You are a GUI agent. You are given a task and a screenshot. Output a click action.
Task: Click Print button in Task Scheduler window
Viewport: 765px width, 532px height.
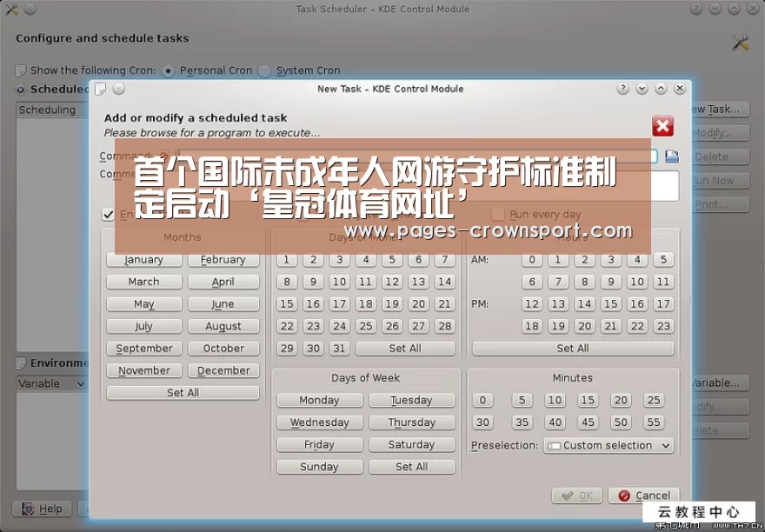click(718, 204)
